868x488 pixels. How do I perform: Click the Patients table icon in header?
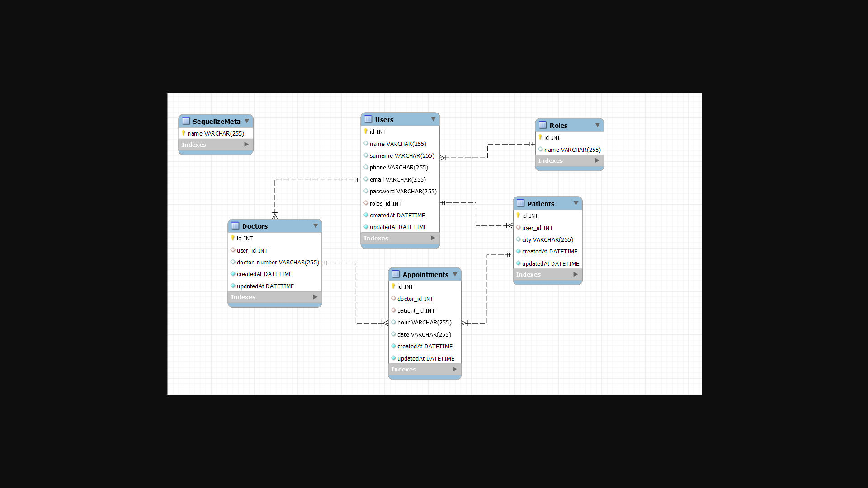[520, 203]
